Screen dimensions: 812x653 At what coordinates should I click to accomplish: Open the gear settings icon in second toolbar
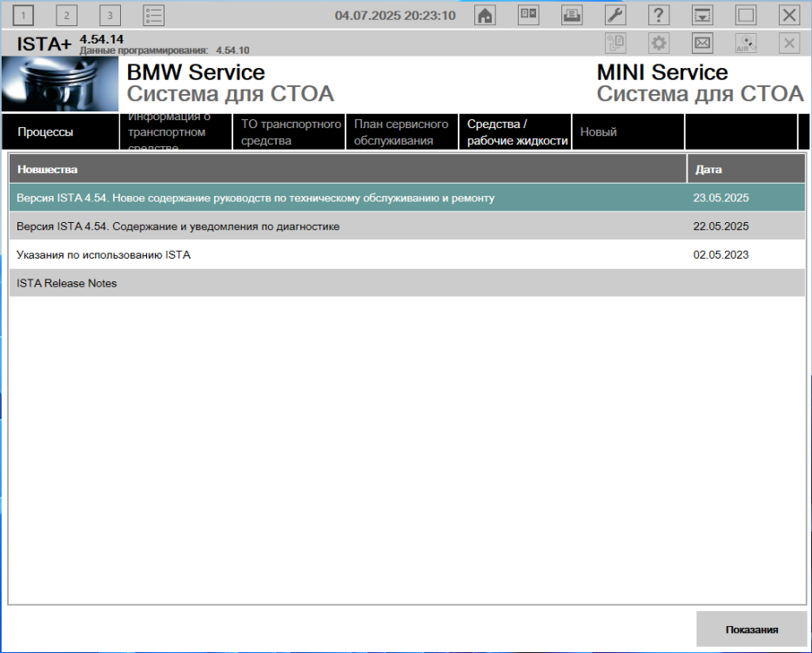[x=659, y=43]
